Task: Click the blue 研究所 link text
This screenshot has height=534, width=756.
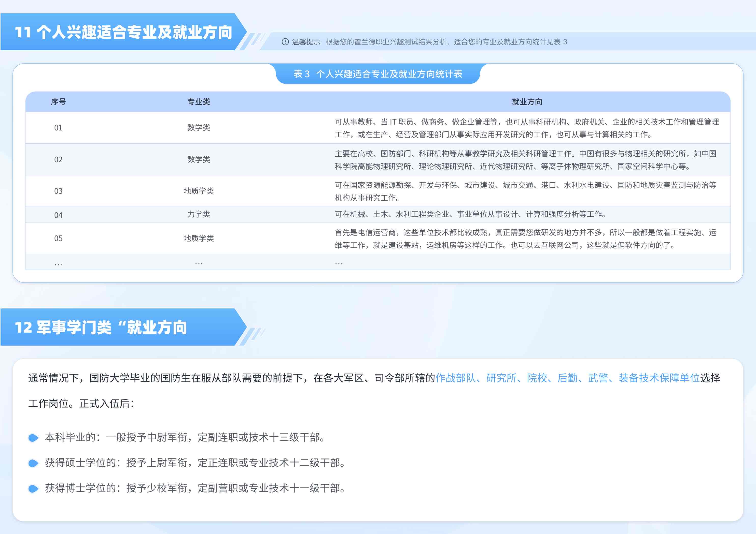Action: tap(501, 378)
